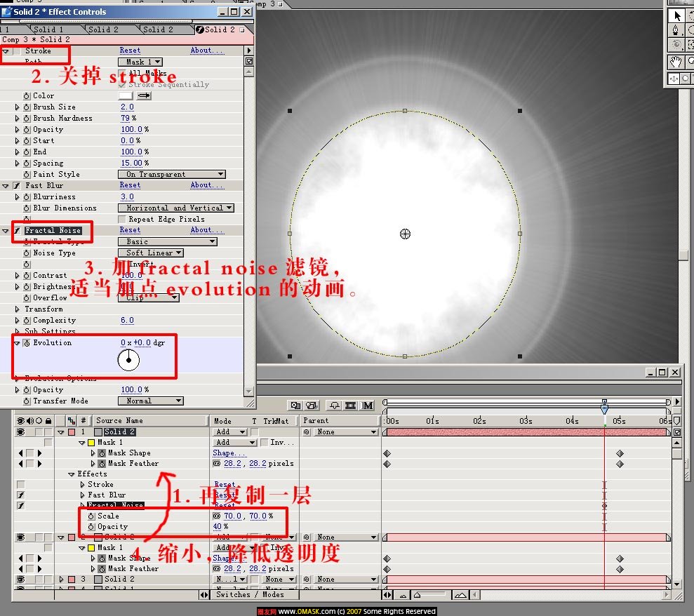
Task: Select the Hand tool
Action: [676, 62]
